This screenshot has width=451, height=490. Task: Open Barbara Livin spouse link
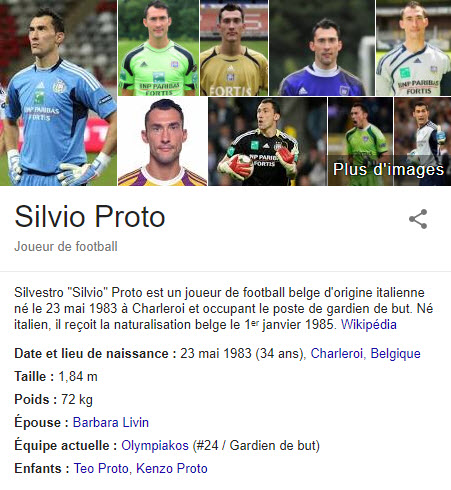click(x=111, y=422)
